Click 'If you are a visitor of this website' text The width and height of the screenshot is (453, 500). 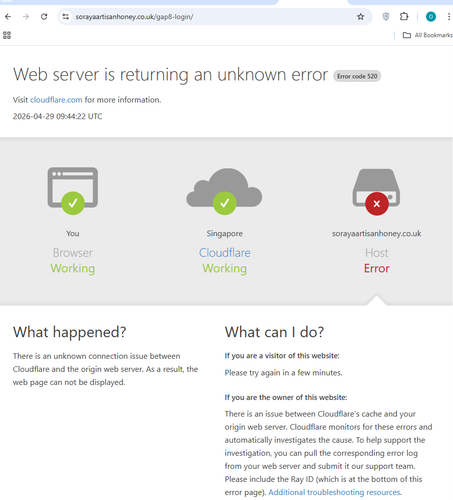tap(282, 356)
